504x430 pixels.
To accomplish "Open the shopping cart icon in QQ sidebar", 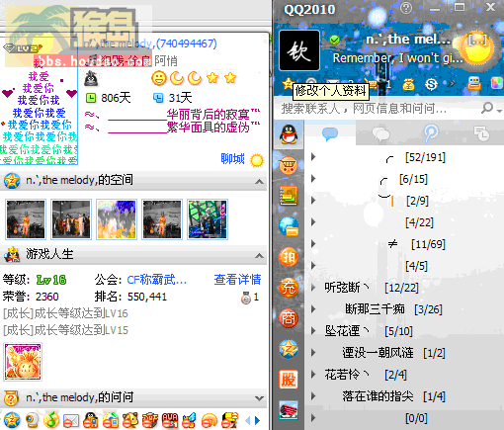I will click(x=289, y=165).
